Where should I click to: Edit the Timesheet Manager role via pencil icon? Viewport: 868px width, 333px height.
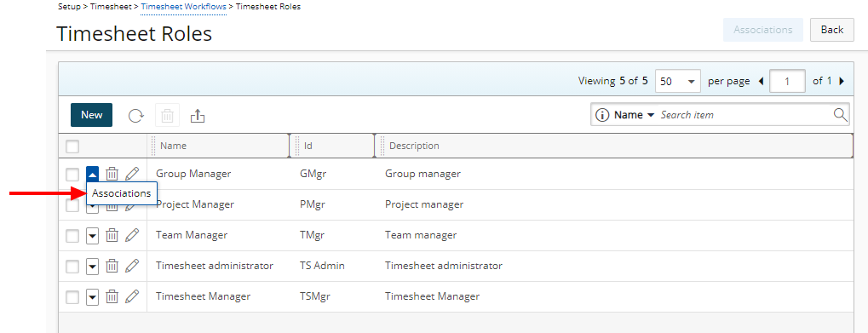click(x=132, y=296)
